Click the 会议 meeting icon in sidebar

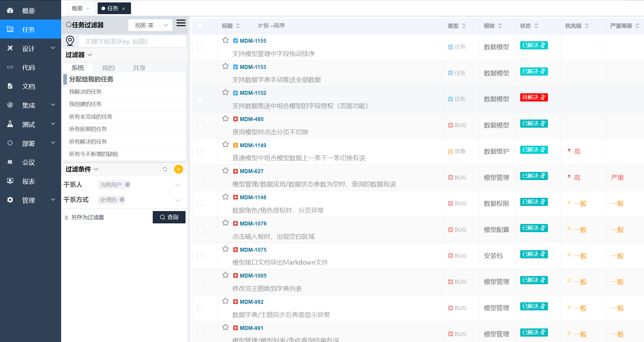tap(10, 162)
